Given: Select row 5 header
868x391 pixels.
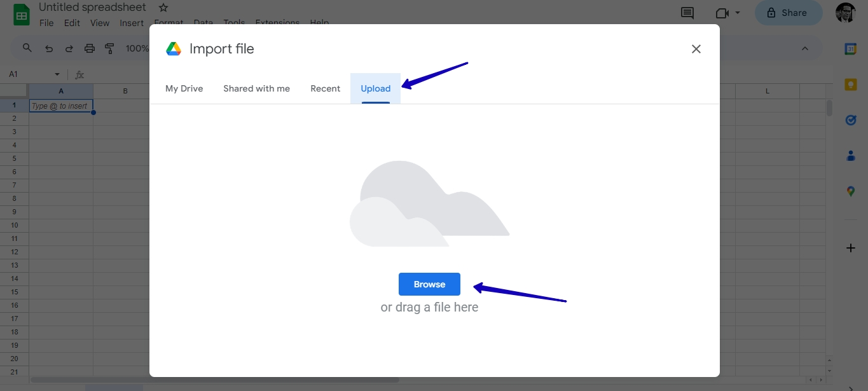Looking at the screenshot, I should point(14,158).
